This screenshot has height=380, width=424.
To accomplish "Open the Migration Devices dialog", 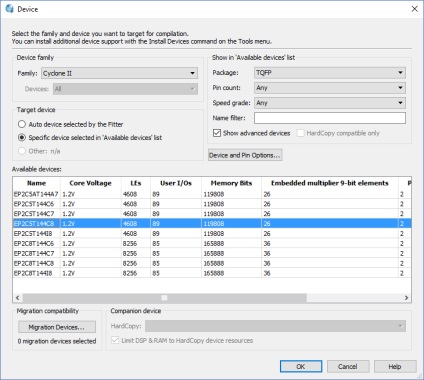I will [57, 327].
